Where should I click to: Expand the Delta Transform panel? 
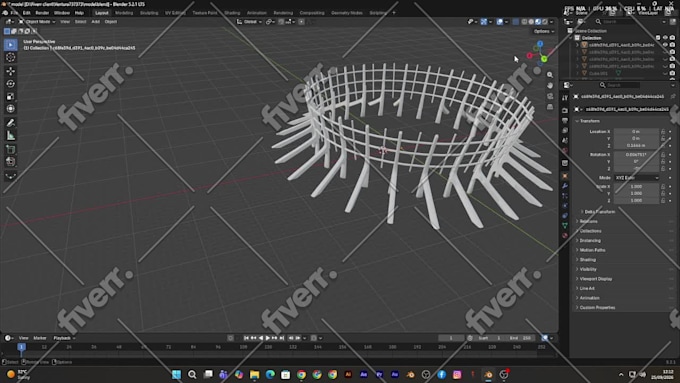pyautogui.click(x=599, y=212)
